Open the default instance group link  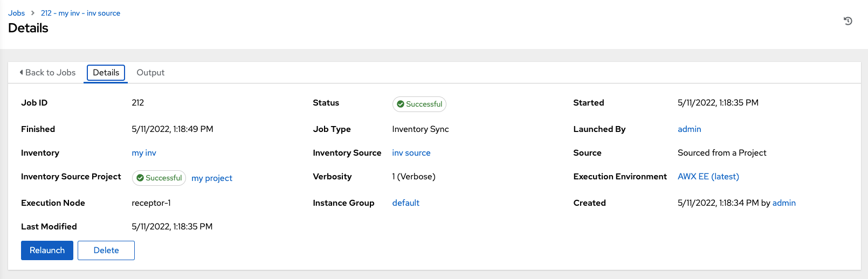coord(405,203)
